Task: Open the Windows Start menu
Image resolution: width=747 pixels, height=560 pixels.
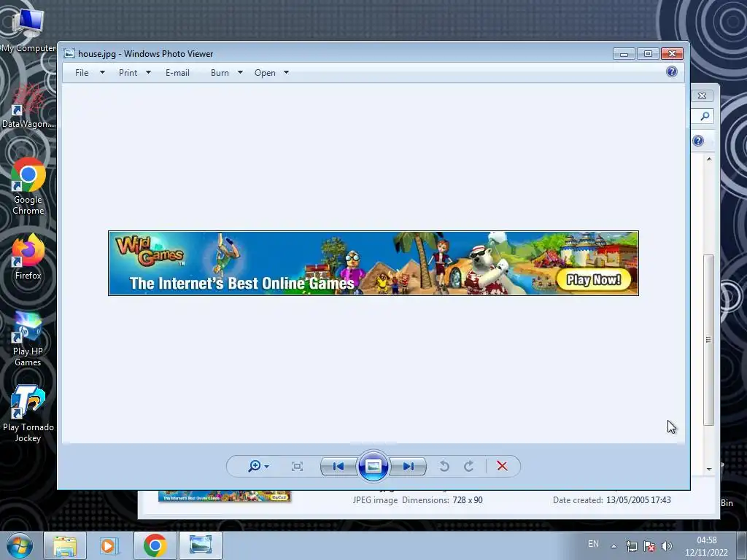Action: click(20, 545)
